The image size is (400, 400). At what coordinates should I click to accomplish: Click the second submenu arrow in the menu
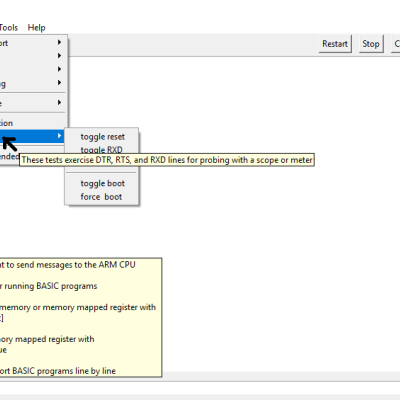point(59,55)
